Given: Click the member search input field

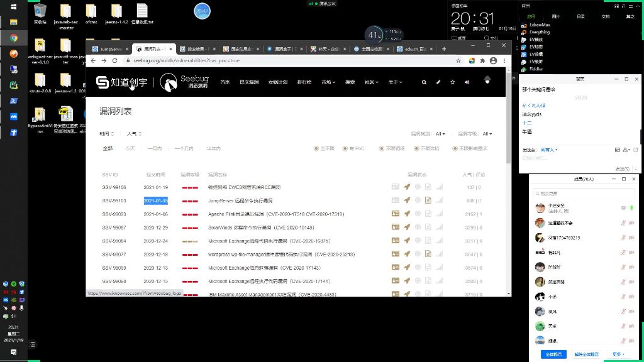Looking at the screenshot, I should click(x=584, y=194).
